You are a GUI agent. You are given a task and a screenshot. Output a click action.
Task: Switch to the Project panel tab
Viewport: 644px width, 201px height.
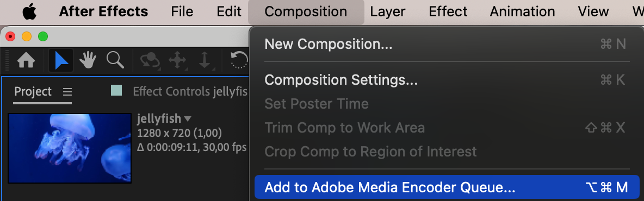33,91
